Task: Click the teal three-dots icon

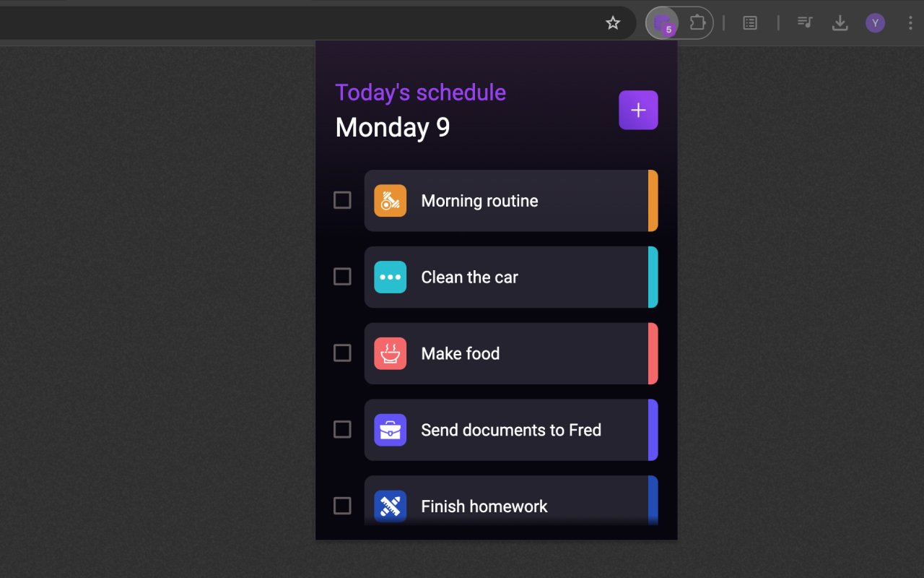Action: point(390,277)
